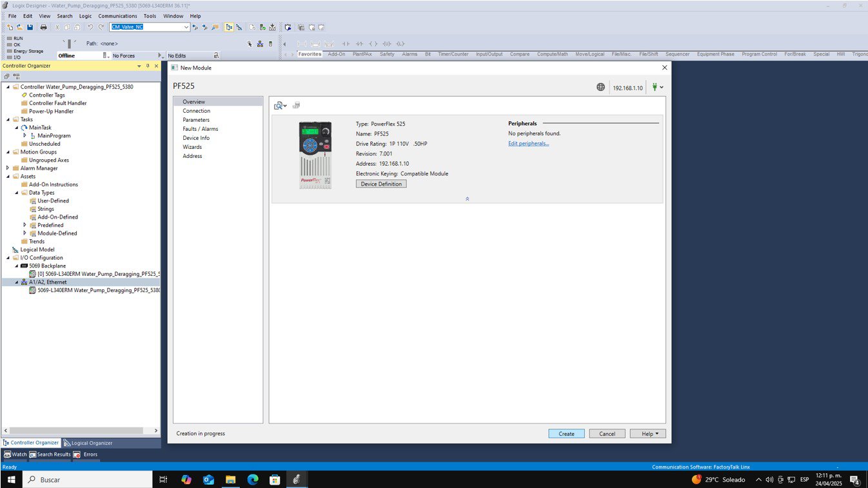Open Microsoft Edge from the taskbar
868x488 pixels.
(253, 480)
